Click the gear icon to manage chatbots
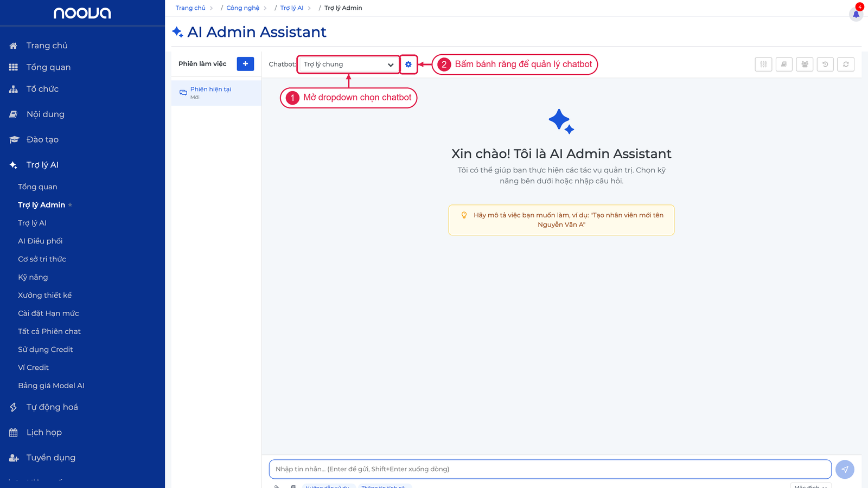The width and height of the screenshot is (868, 488). 409,65
